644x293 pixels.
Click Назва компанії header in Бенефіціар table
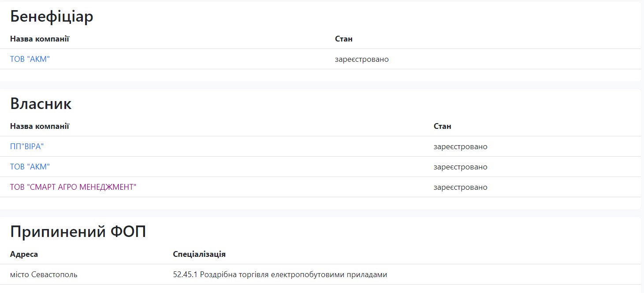coord(40,39)
